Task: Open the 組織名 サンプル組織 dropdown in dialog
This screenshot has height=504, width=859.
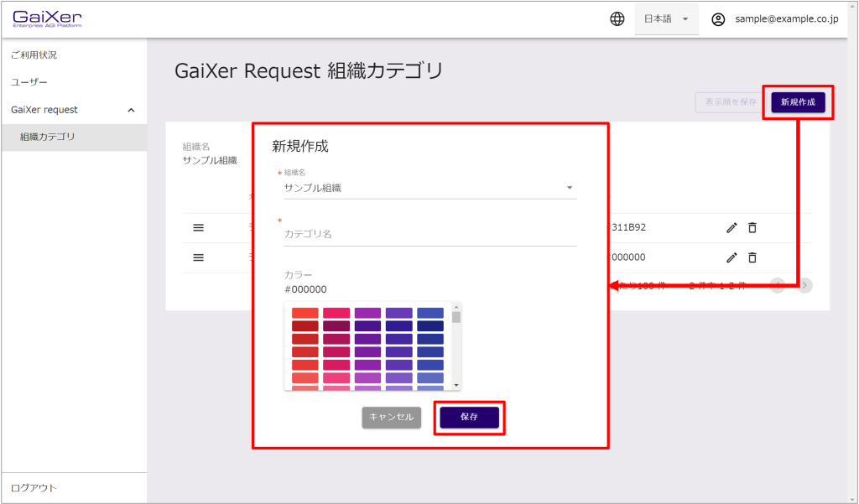Action: [429, 188]
